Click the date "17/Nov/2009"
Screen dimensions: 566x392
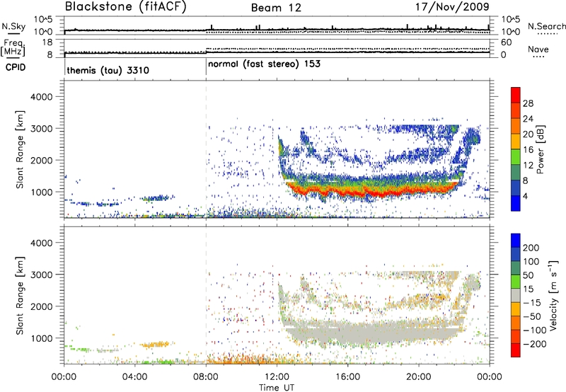(452, 7)
